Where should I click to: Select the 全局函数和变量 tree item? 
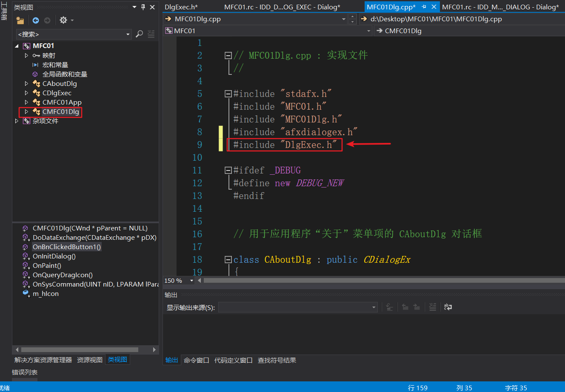(x=65, y=74)
